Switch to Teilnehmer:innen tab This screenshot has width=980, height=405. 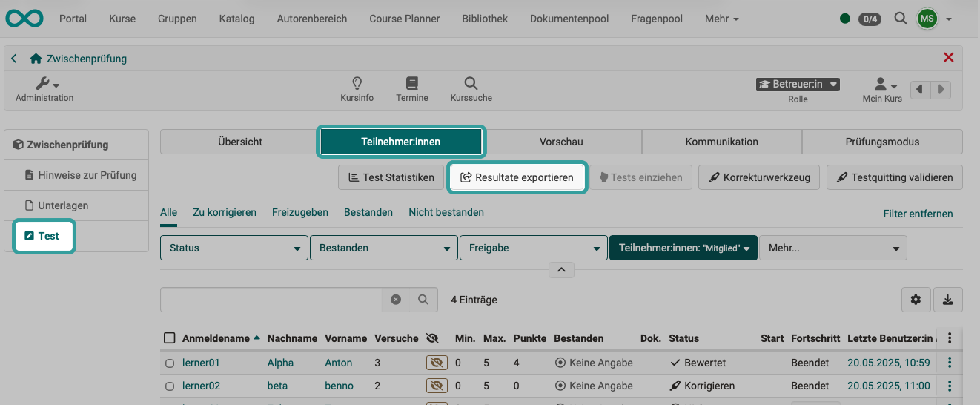pos(401,142)
